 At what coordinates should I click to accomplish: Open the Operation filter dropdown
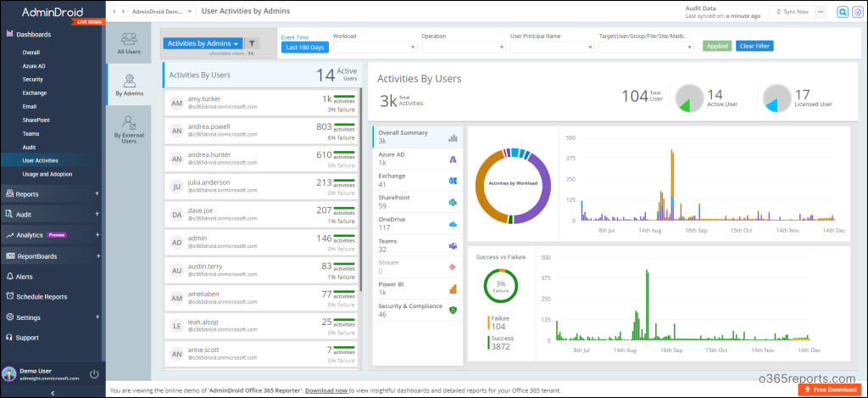[464, 48]
